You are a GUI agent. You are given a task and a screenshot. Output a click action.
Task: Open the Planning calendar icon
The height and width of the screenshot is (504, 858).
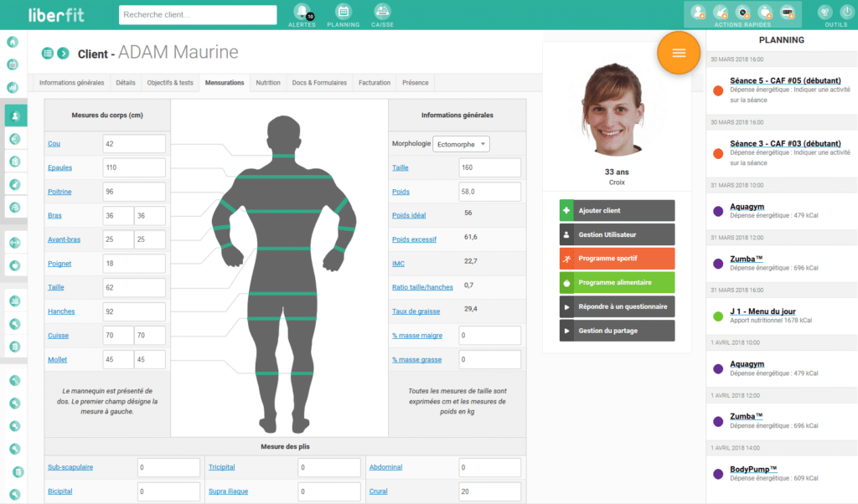tap(343, 12)
